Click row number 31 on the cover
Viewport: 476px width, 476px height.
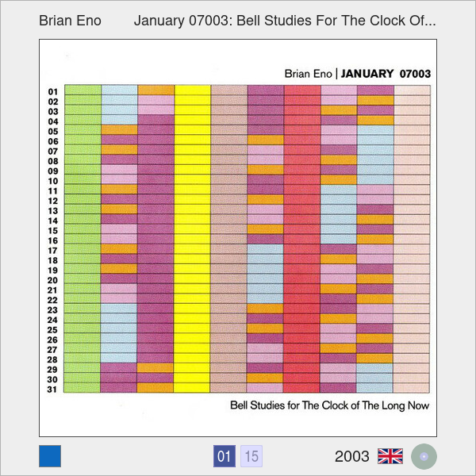[x=52, y=389]
